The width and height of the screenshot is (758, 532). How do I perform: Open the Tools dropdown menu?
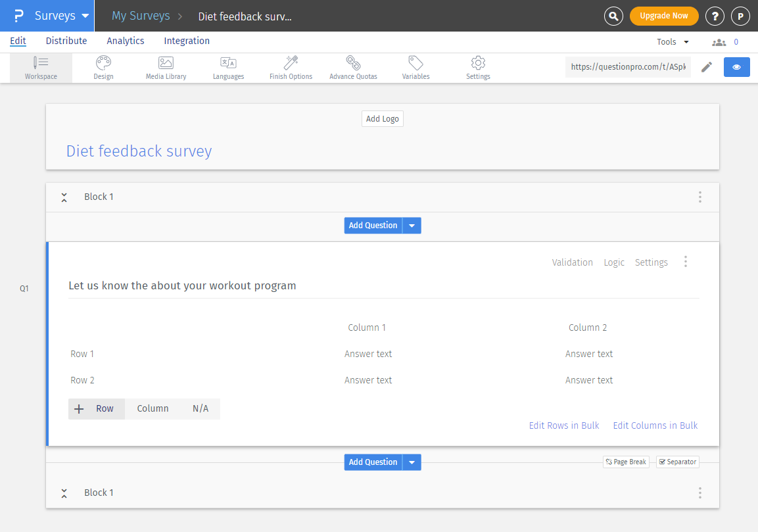(673, 42)
